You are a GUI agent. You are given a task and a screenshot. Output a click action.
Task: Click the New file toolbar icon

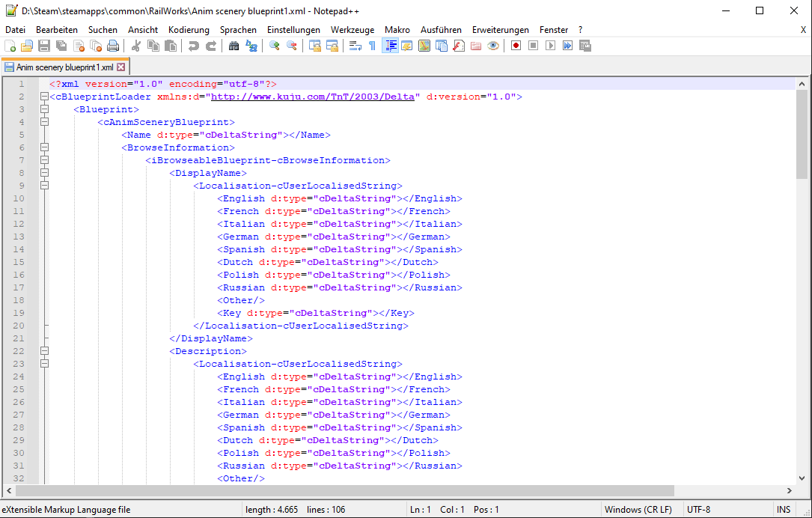10,46
